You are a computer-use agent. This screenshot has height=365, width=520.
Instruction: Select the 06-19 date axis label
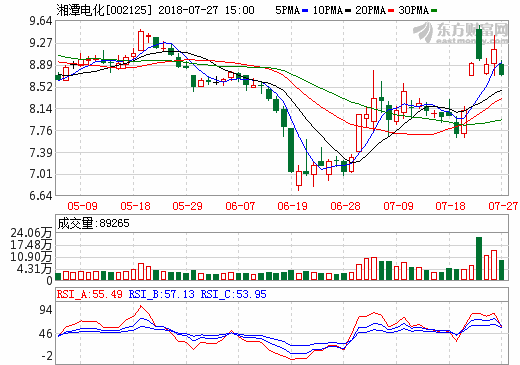click(x=292, y=206)
